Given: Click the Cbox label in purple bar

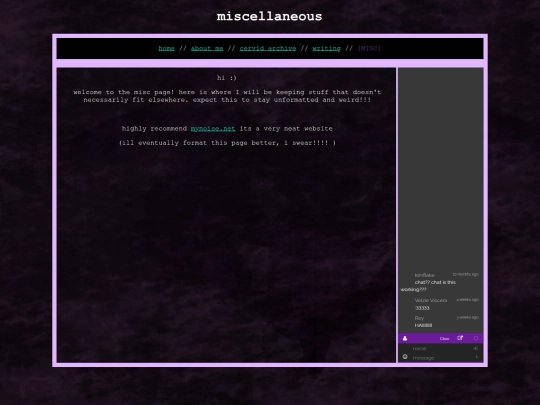Looking at the screenshot, I should click(x=444, y=339).
